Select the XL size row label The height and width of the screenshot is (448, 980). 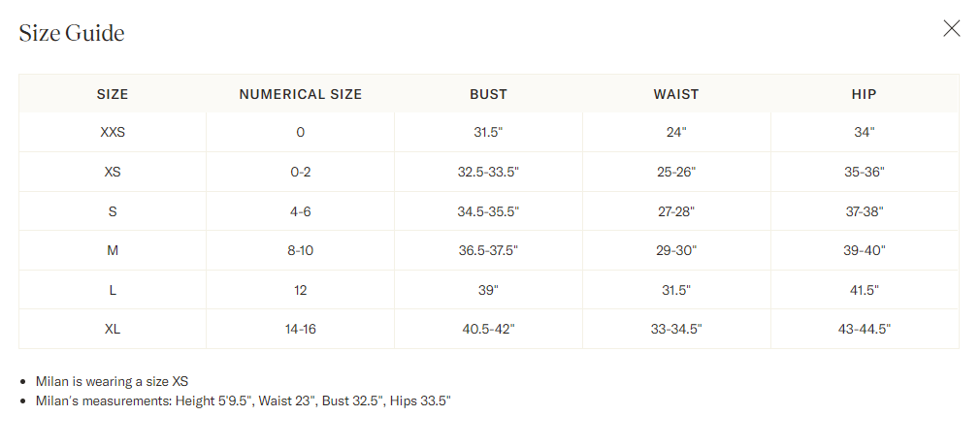click(113, 329)
